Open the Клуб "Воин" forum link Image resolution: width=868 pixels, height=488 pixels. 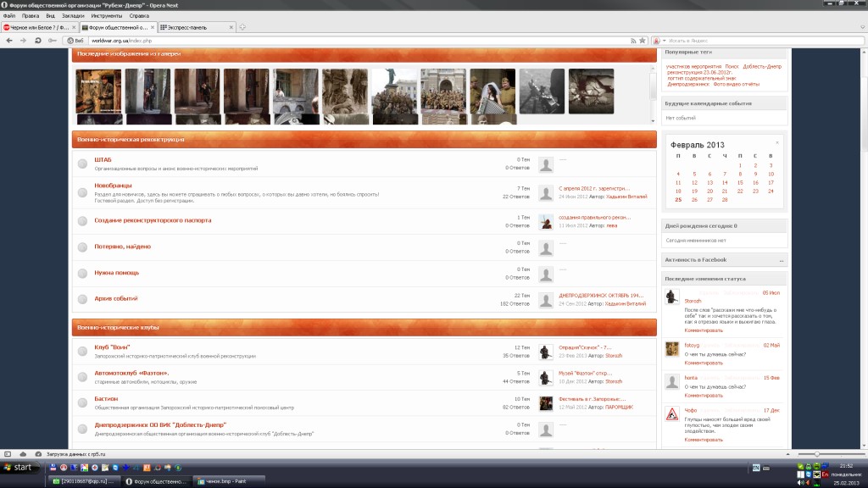[x=112, y=347]
